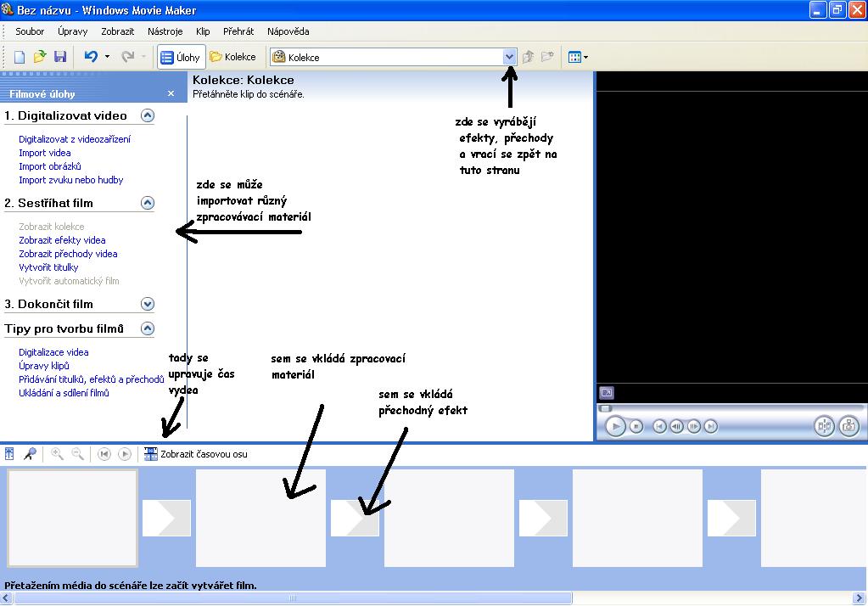The height and width of the screenshot is (606, 868).
Task: Undo the last action with the blue arrow
Action: pyautogui.click(x=91, y=57)
